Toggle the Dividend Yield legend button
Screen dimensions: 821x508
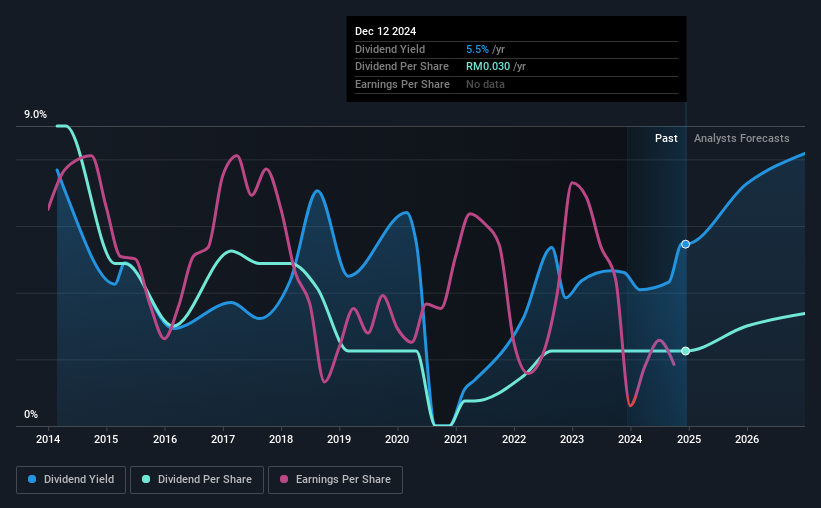coord(71,480)
